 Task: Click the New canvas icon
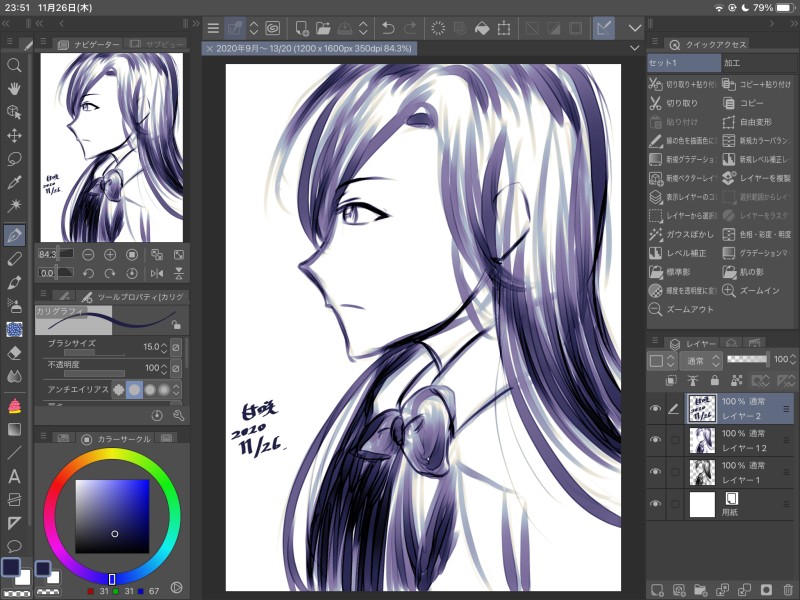point(302,28)
